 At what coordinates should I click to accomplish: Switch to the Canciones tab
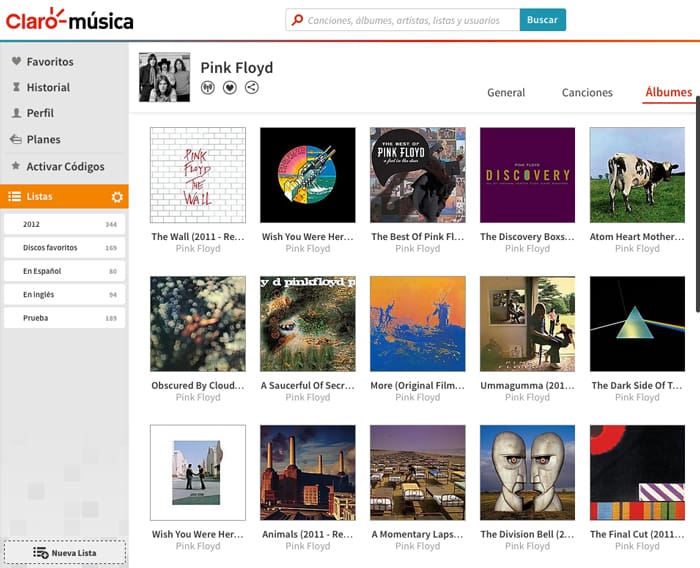pyautogui.click(x=587, y=92)
